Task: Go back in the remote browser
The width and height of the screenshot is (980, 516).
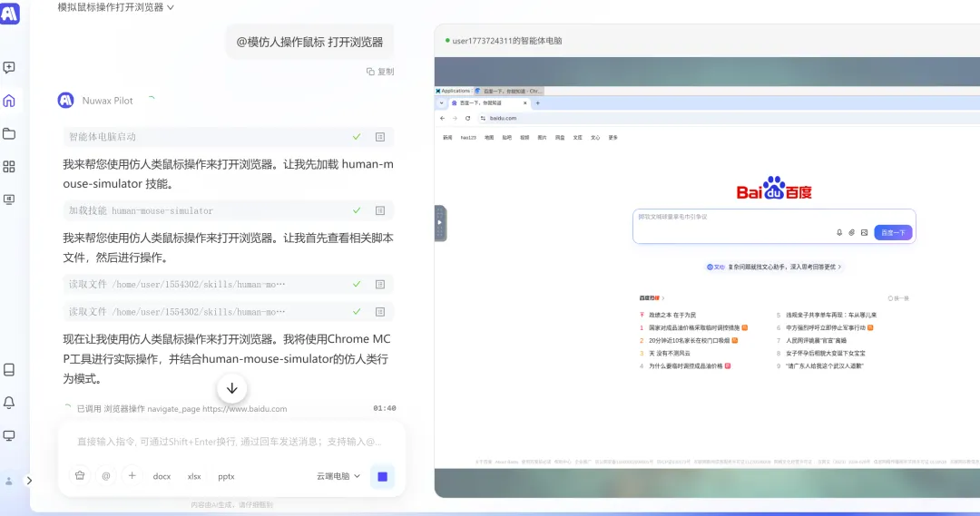Action: 443,118
